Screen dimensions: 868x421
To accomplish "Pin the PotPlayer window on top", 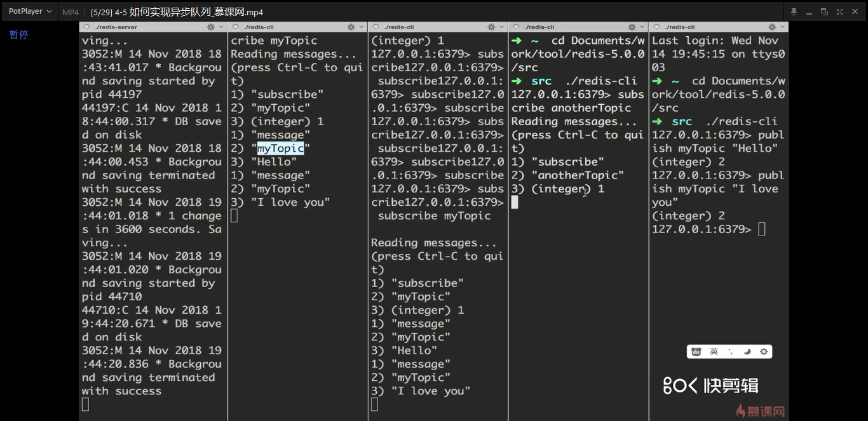I will click(x=794, y=12).
